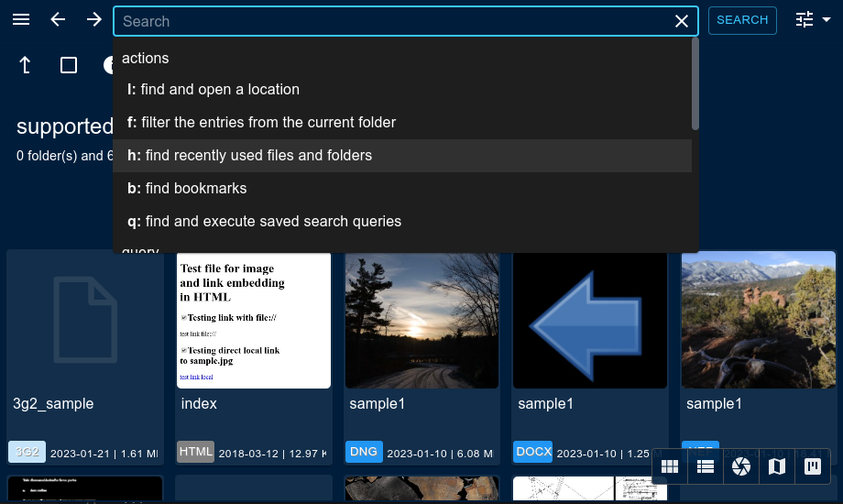This screenshot has width=843, height=504.
Task: Toggle select all entries checkbox icon
Action: click(x=69, y=65)
